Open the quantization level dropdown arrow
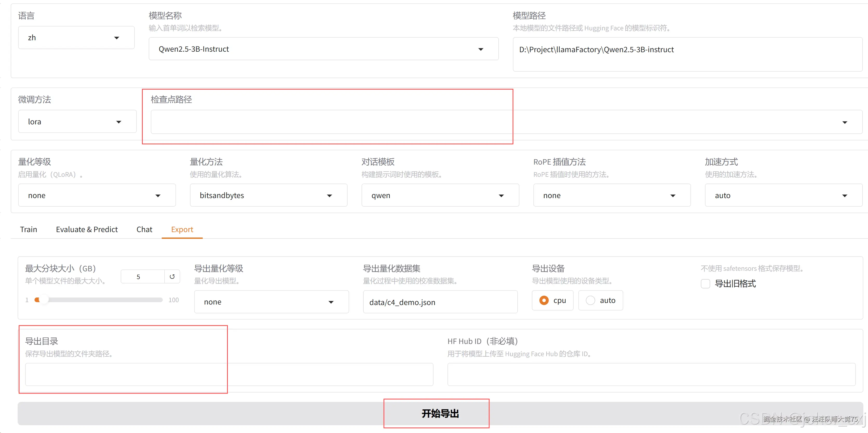The height and width of the screenshot is (433, 868). [158, 196]
